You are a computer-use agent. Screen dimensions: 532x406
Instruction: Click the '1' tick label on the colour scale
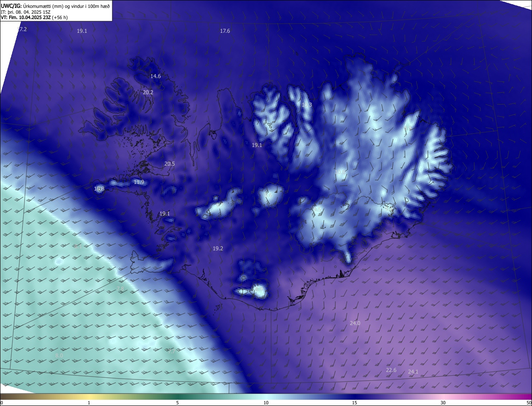[x=89, y=403]
